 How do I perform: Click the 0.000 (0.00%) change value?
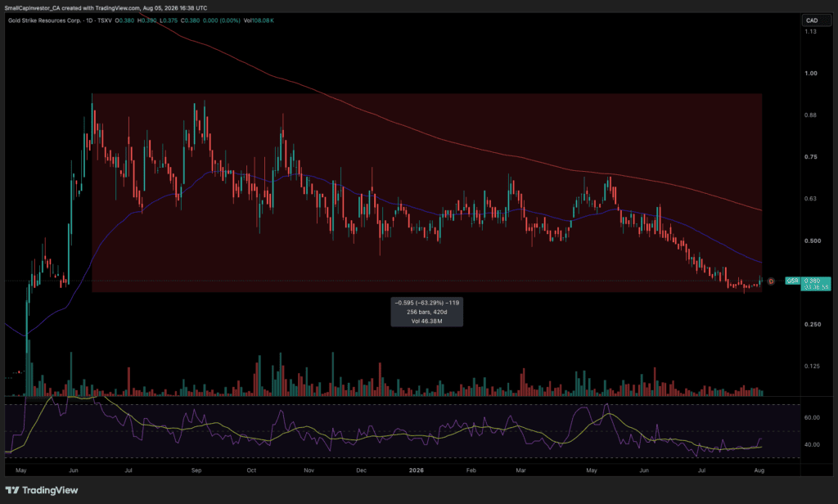click(x=221, y=20)
